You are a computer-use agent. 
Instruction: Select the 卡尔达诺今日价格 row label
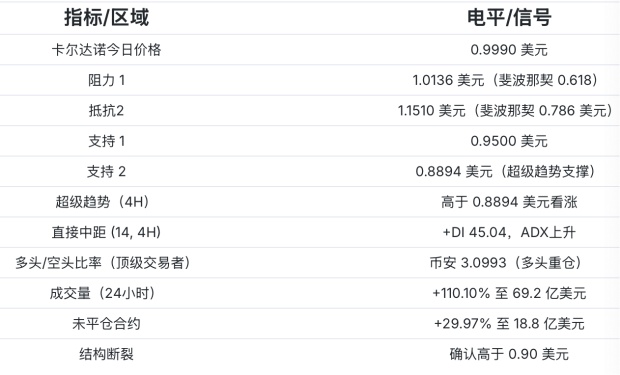pos(106,50)
